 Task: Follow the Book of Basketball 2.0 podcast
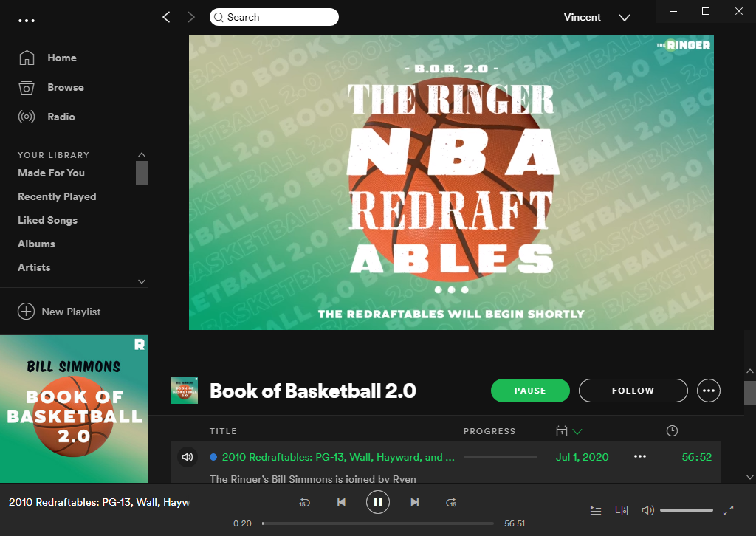[x=633, y=391]
